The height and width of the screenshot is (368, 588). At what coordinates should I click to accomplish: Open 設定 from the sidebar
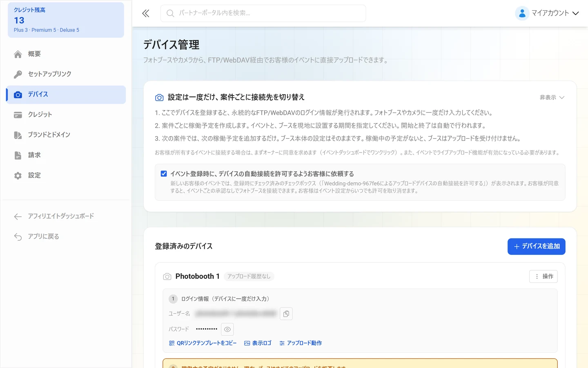point(66,175)
